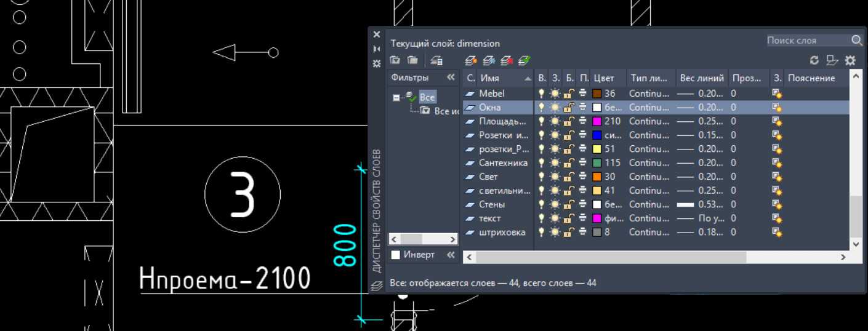Click into the Поиск слоя search field
The width and height of the screenshot is (868, 331).
tap(807, 40)
